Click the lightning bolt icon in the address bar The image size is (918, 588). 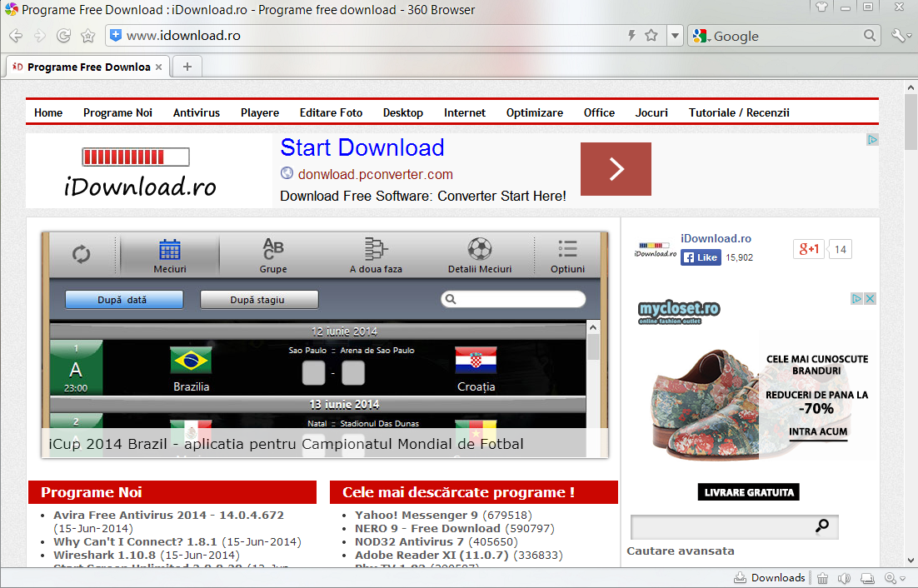[631, 35]
